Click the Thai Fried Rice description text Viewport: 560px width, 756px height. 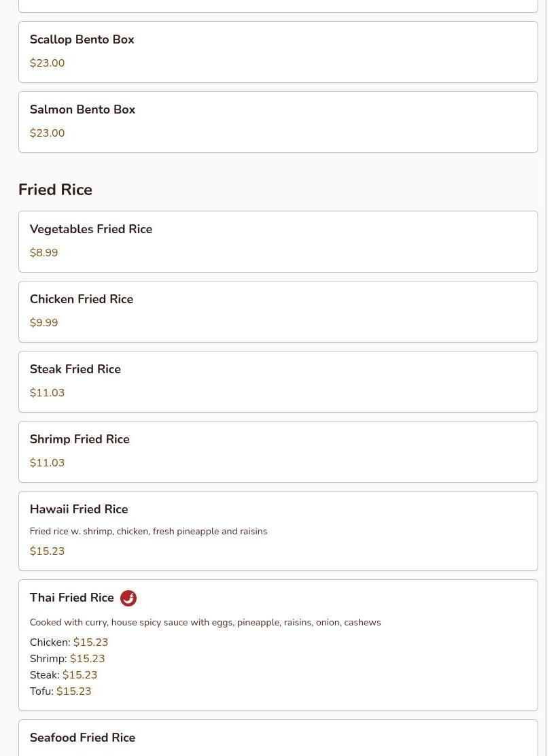coord(205,623)
